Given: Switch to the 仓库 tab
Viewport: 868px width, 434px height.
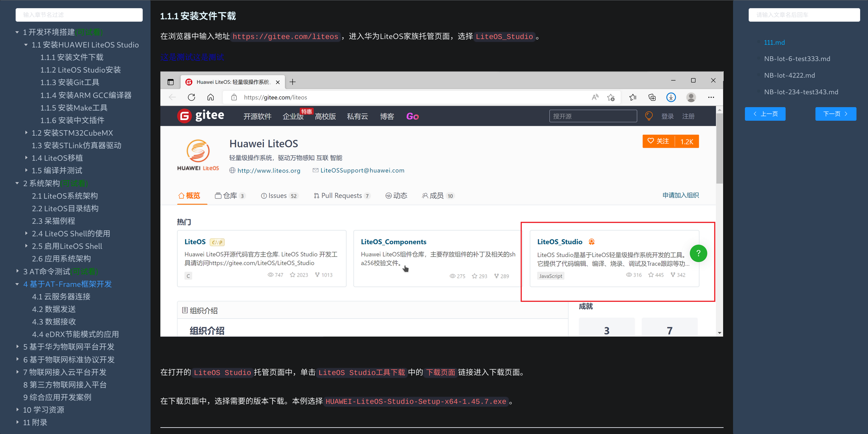Looking at the screenshot, I should click(230, 196).
